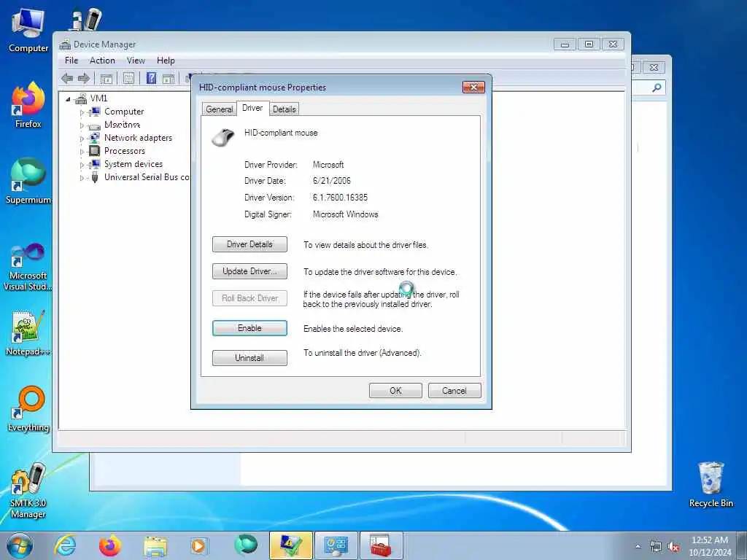Confirm the dialog with OK
The width and height of the screenshot is (747, 560).
click(395, 391)
